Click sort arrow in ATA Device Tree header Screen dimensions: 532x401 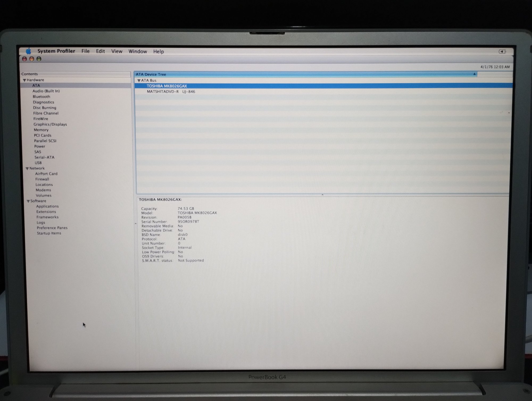coord(474,74)
